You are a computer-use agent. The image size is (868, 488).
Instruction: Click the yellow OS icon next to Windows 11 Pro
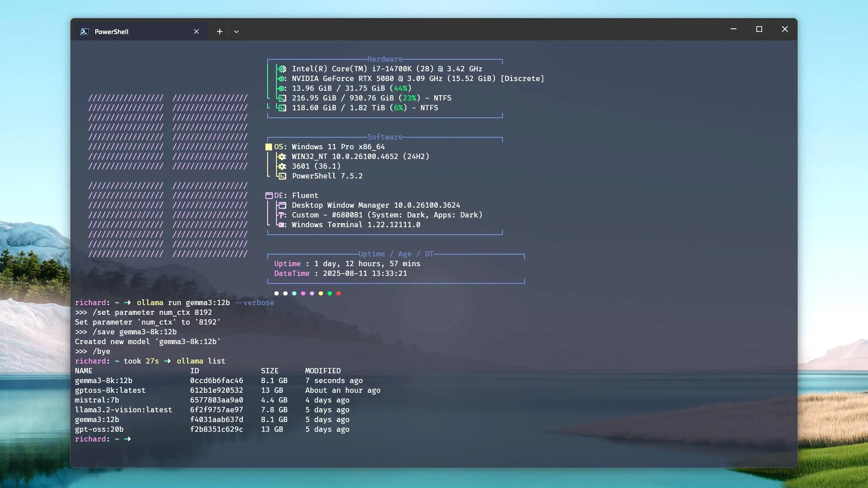(269, 147)
